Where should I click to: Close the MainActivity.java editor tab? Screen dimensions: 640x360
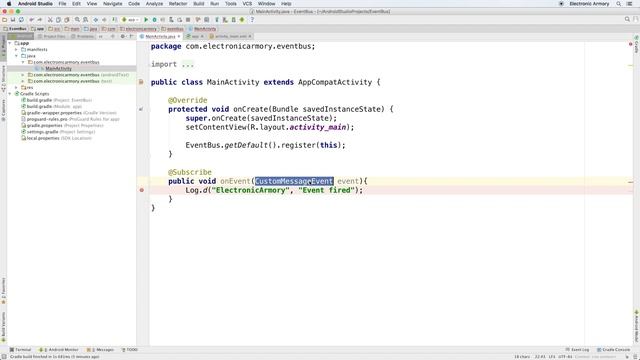(179, 36)
